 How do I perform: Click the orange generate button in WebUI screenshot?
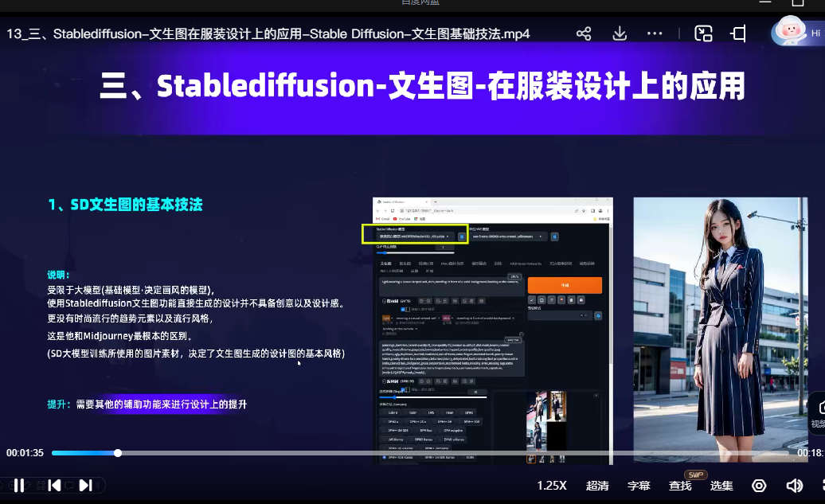pyautogui.click(x=565, y=285)
